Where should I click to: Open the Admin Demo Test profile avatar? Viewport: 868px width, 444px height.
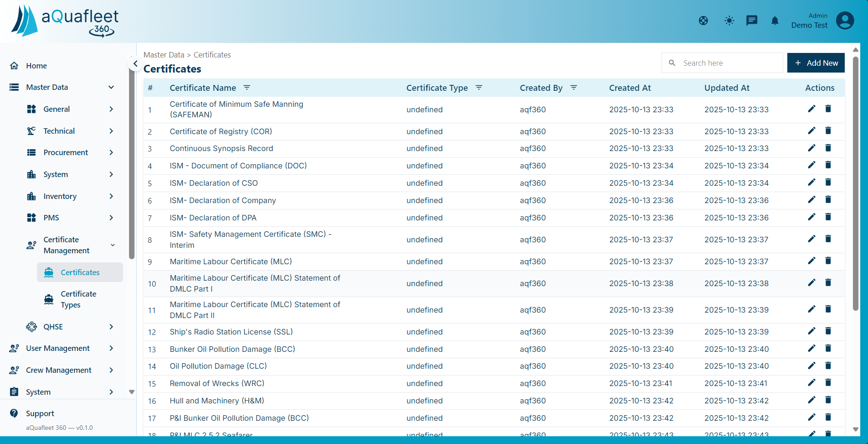coord(845,20)
